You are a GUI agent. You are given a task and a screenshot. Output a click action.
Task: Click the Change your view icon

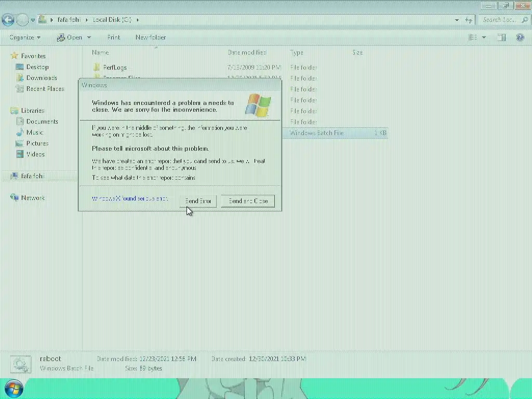(x=473, y=37)
